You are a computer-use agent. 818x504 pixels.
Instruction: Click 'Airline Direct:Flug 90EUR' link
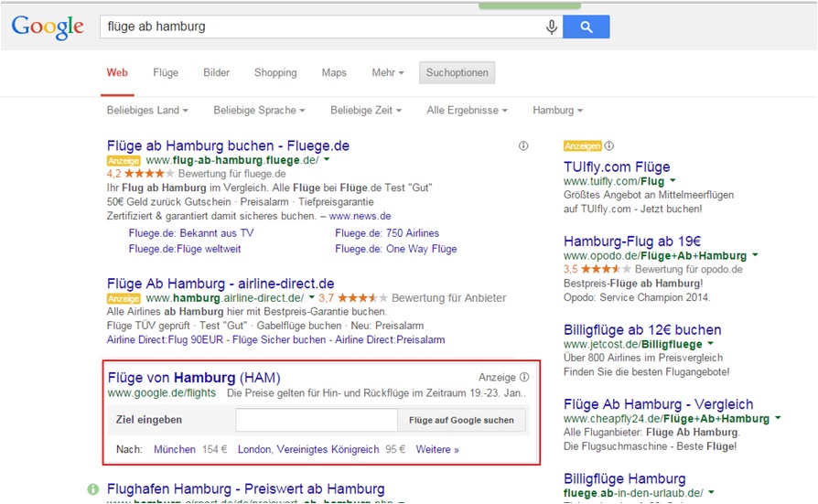pos(165,339)
